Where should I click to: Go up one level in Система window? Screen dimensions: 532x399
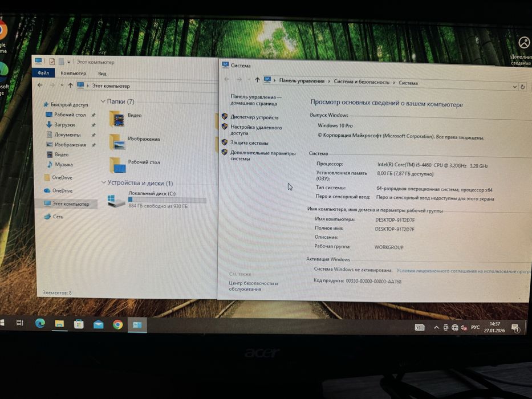tap(257, 80)
